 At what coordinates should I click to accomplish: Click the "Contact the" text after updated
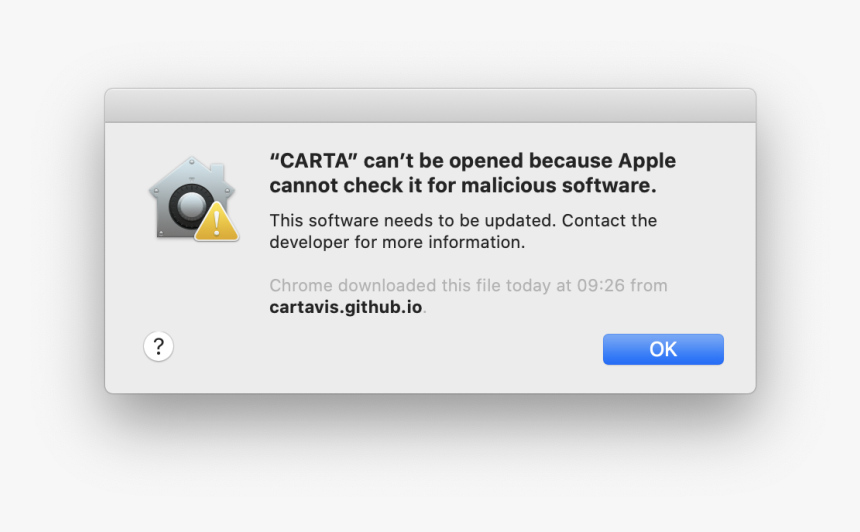pos(609,220)
